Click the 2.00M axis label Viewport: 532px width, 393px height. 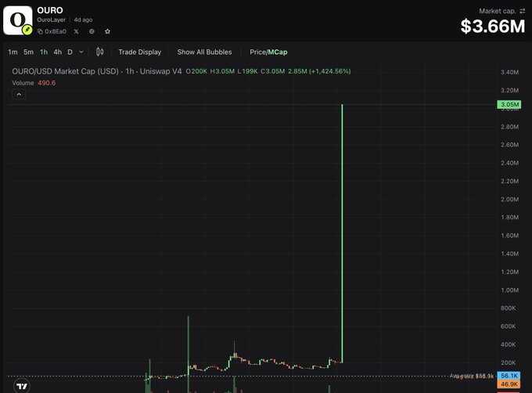[509, 199]
